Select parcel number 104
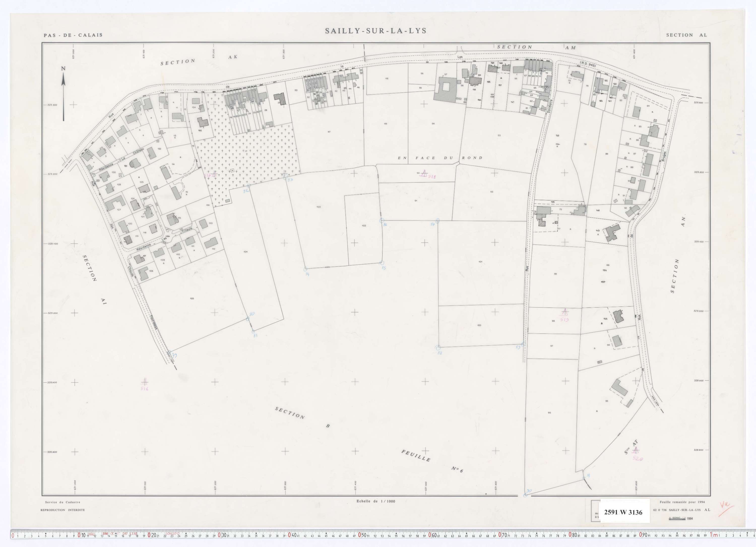Screen dimensions: 756x547 point(246,252)
